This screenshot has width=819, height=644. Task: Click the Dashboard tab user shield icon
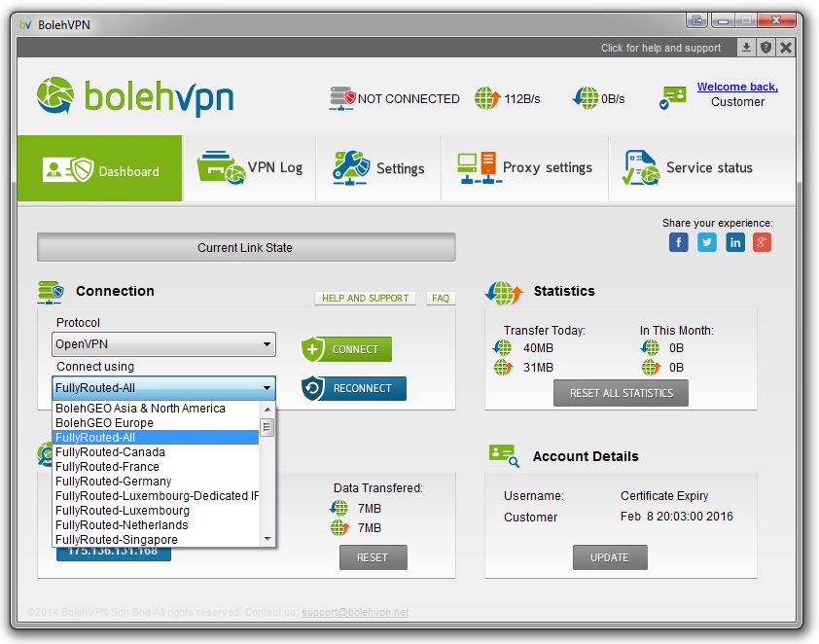click(x=68, y=169)
